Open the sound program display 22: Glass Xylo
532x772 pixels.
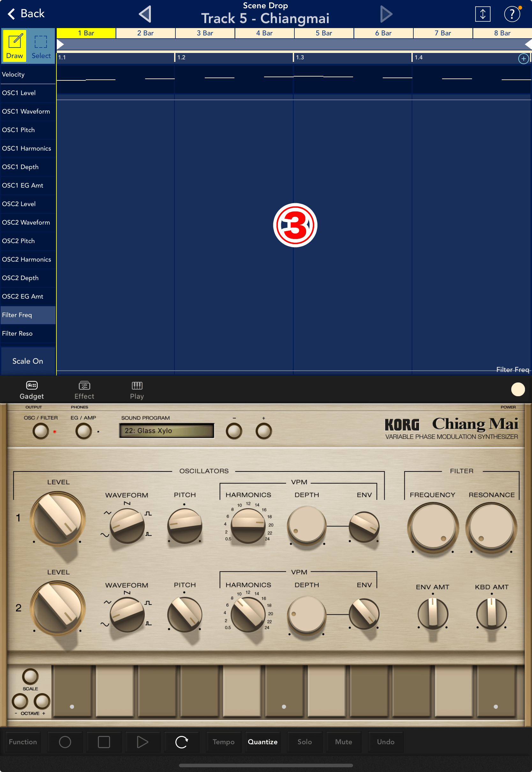pyautogui.click(x=167, y=431)
